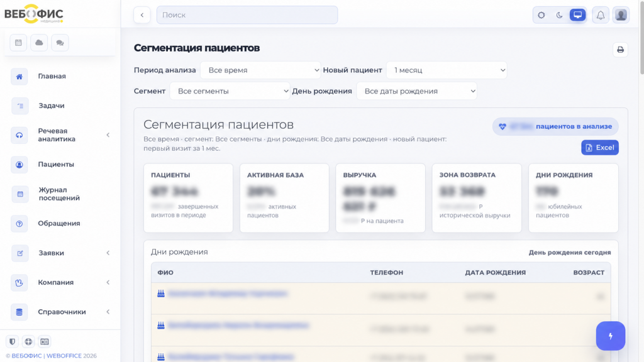Click the home icon next to Главная
Viewport: 644px width, 362px height.
point(19,76)
